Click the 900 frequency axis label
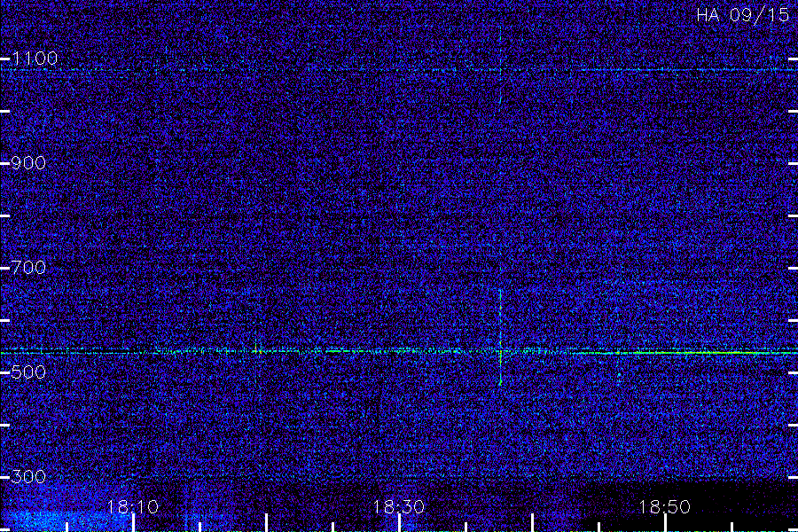Screen dimensions: 798x532 pyautogui.click(x=28, y=163)
